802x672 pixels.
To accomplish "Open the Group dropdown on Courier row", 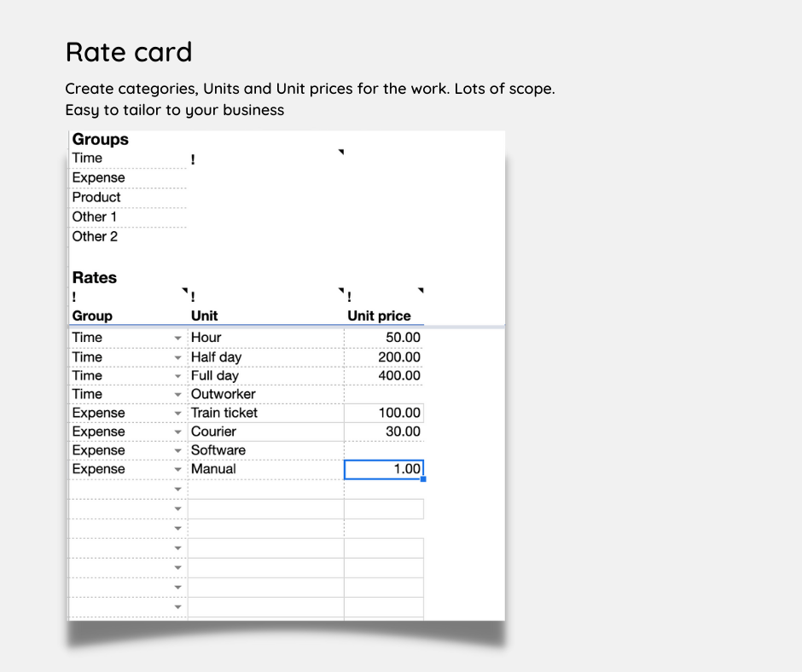I will coord(178,432).
